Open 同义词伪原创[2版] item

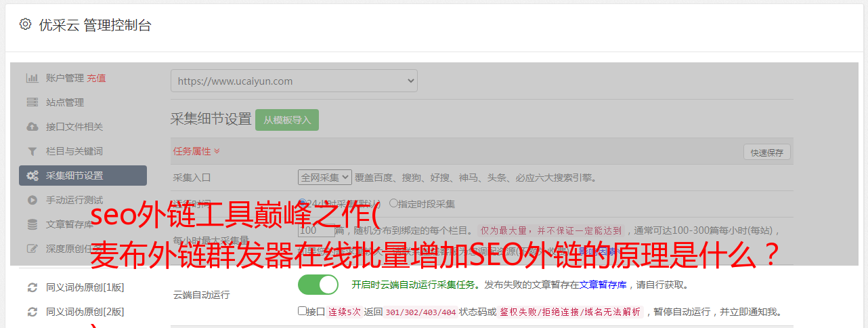85,312
